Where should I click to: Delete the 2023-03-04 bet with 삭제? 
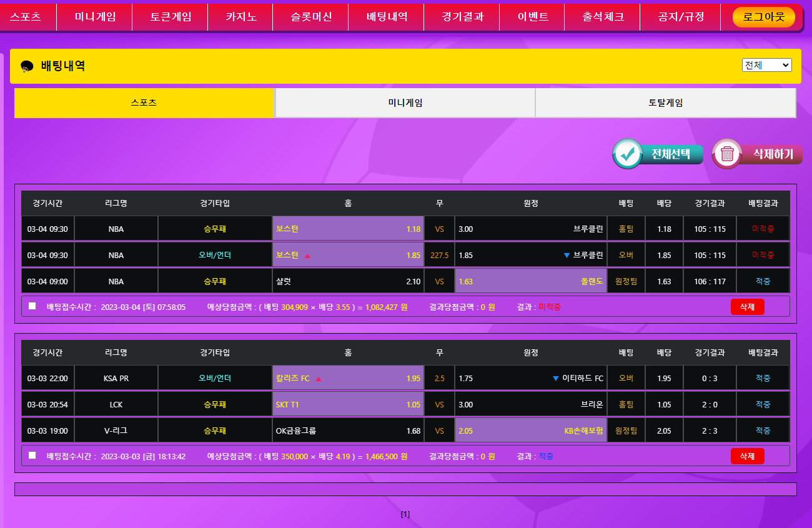click(x=747, y=307)
